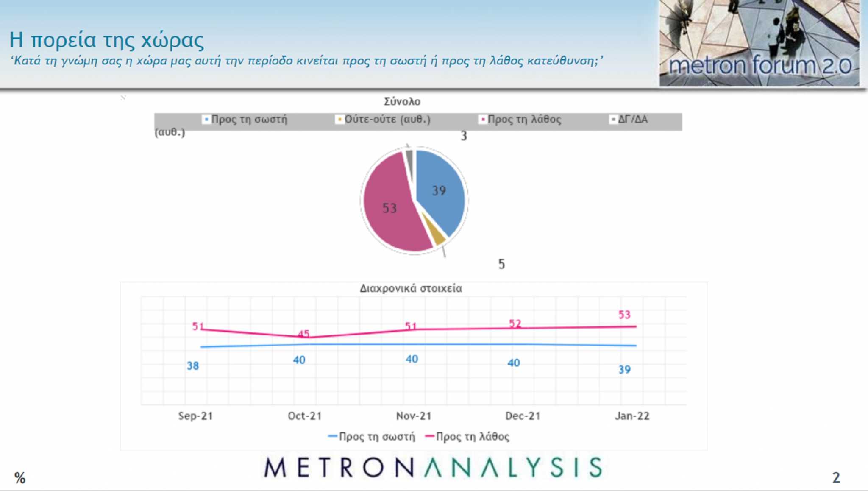Click the 'Η πορεία της χώρας' title
Image resolution: width=868 pixels, height=491 pixels.
107,40
